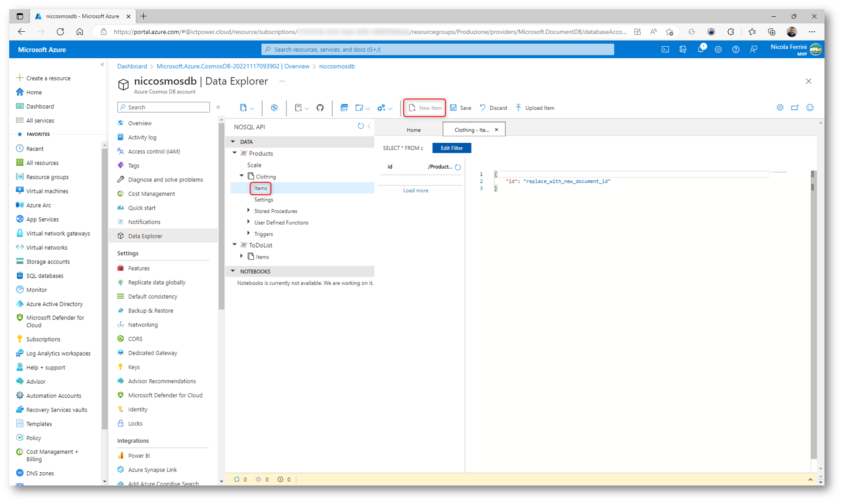
Task: Click the Dashboard breadcrumb link
Action: tap(132, 67)
